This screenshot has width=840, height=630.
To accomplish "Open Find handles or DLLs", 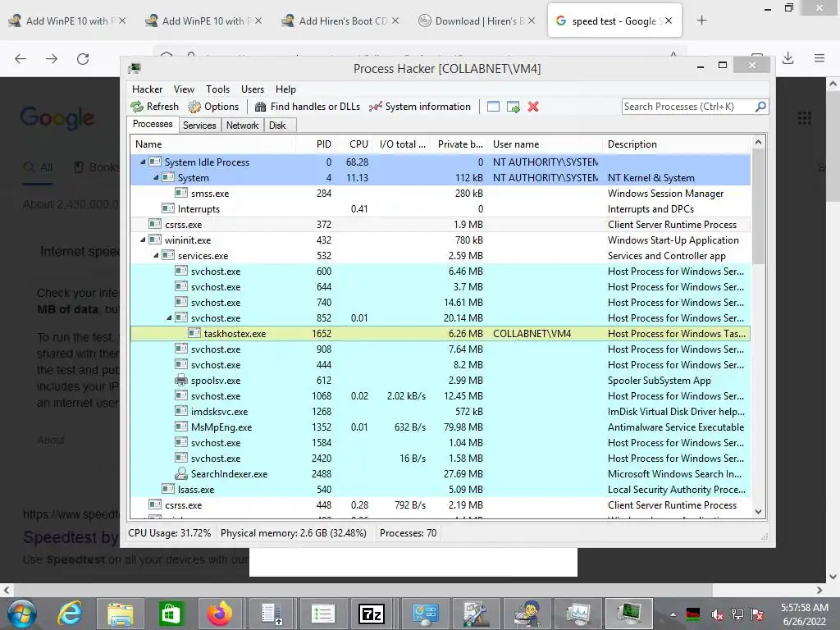I will pyautogui.click(x=308, y=107).
